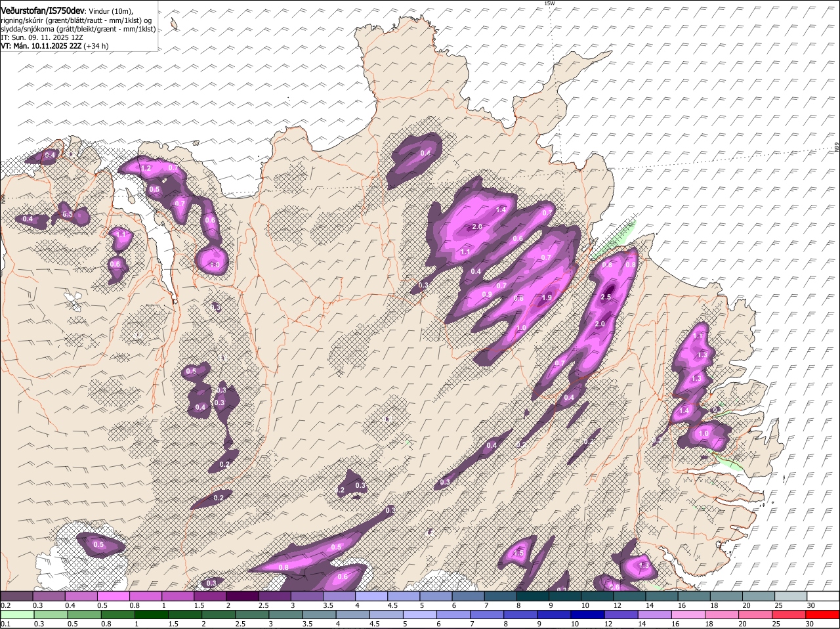The width and height of the screenshot is (840, 629).
Task: Pick the dark mauve 0.2 swatch in upper scale
Action: pyautogui.click(x=16, y=596)
